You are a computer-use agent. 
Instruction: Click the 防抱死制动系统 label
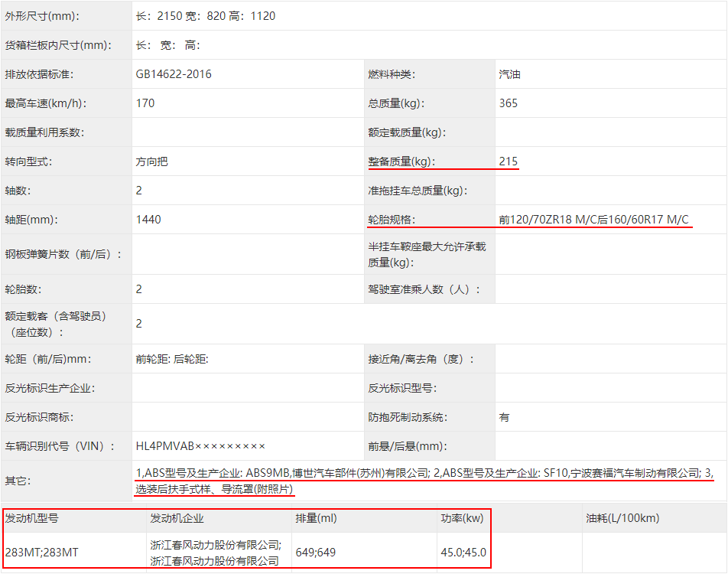[x=407, y=417]
